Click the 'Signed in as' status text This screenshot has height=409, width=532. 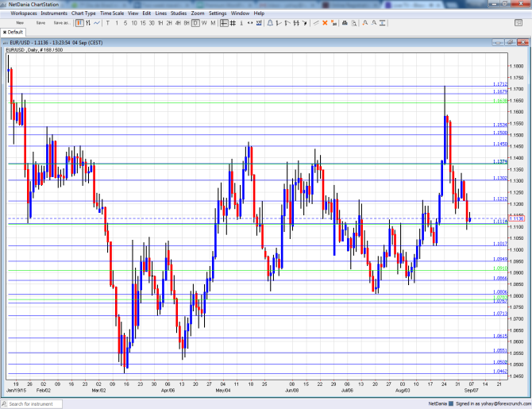point(494,404)
